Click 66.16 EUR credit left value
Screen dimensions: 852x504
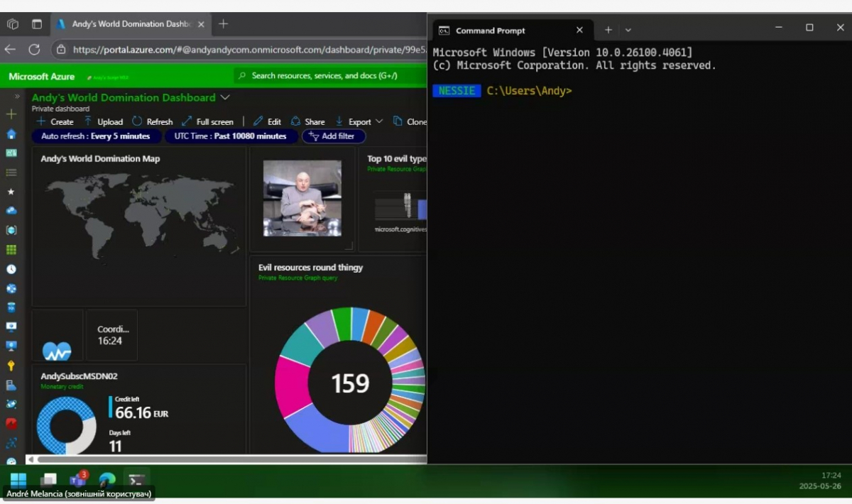(x=142, y=413)
